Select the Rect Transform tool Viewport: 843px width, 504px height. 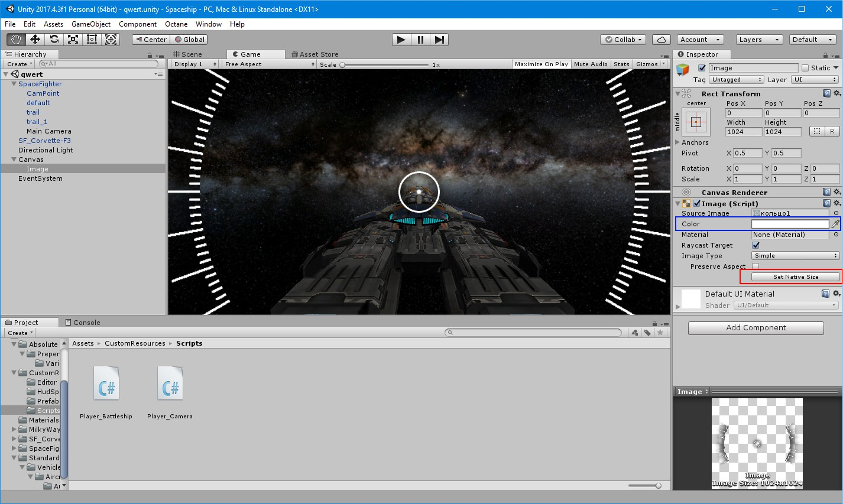pyautogui.click(x=92, y=40)
